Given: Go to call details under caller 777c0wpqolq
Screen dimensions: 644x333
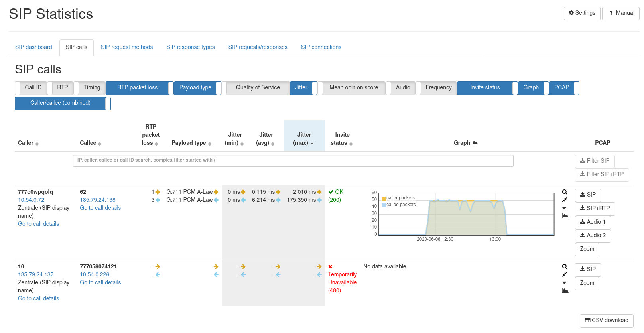Looking at the screenshot, I should point(38,224).
